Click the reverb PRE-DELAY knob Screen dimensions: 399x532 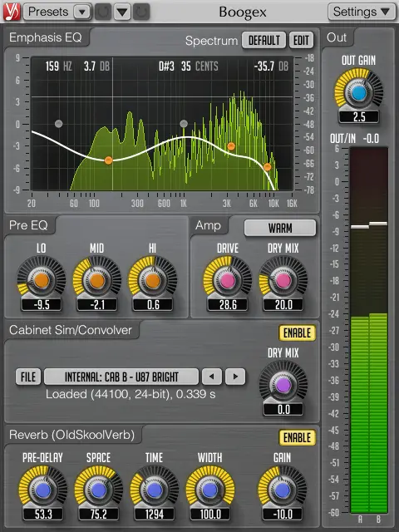(42, 490)
